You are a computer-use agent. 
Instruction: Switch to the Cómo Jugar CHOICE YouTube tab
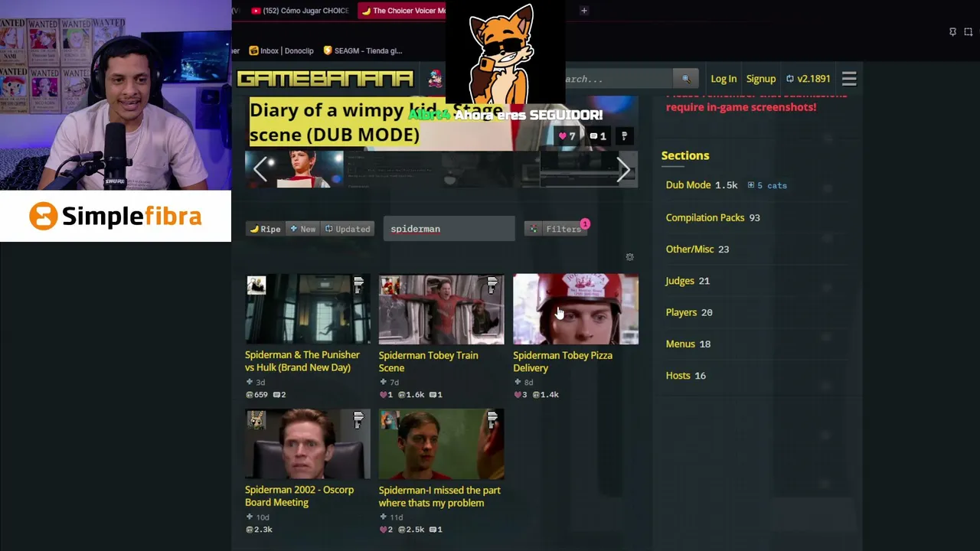[x=300, y=11]
